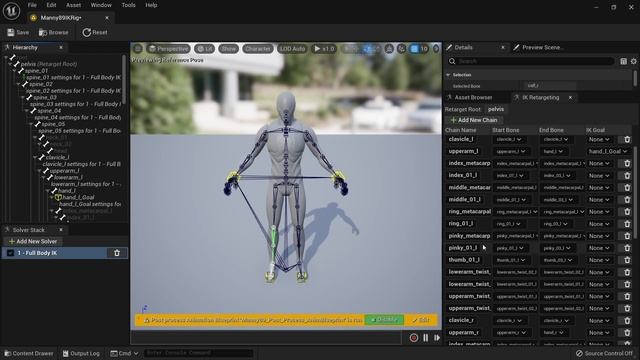Open the Content Drawer
The height and width of the screenshot is (360, 640).
click(x=29, y=353)
